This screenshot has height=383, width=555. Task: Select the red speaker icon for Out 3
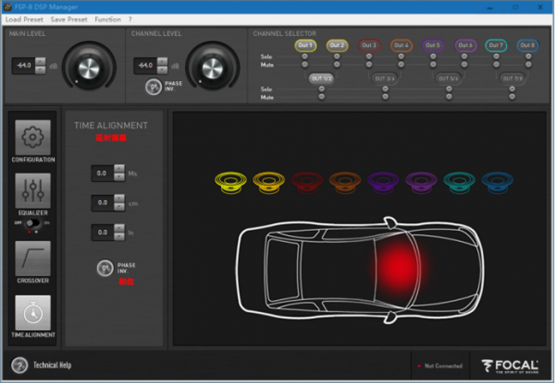click(x=307, y=182)
